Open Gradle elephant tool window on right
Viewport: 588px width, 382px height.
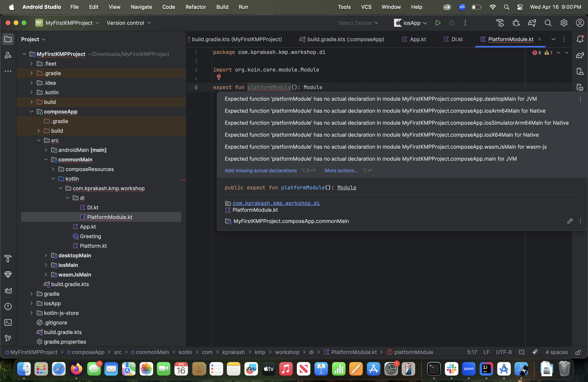[x=580, y=55]
